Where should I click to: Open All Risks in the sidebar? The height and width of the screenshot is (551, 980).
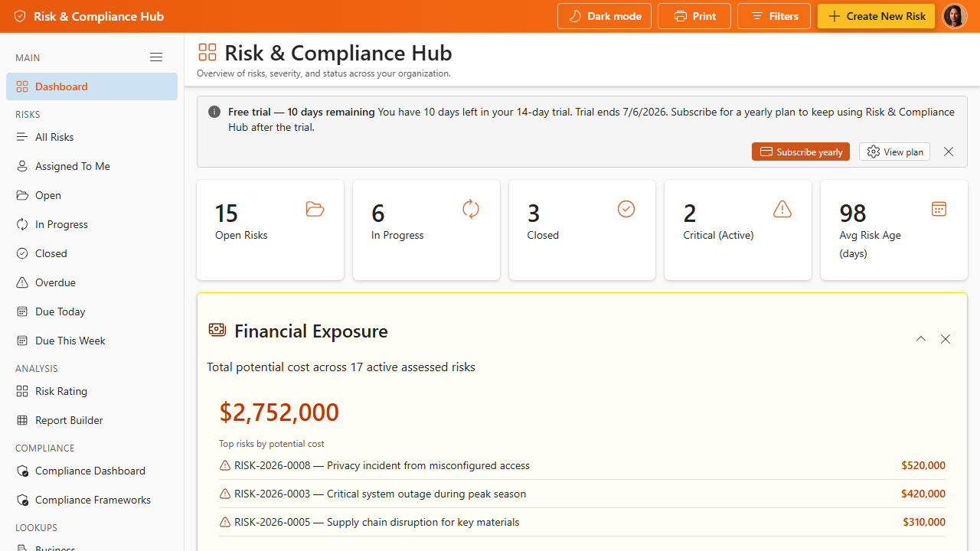[92, 137]
